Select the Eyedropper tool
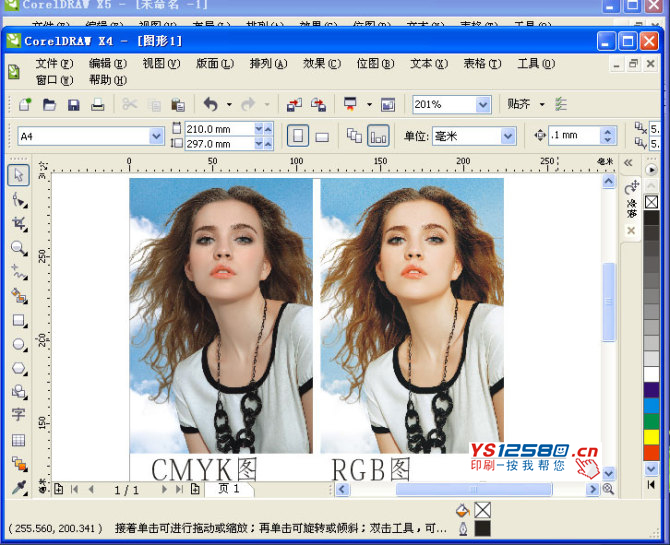Image resolution: width=670 pixels, height=545 pixels. tap(18, 488)
